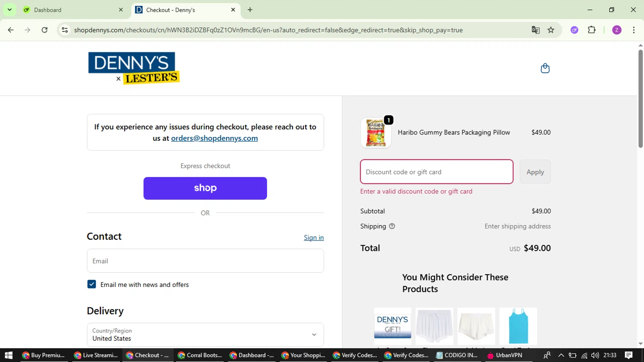Open the orders@shopdennys.com email link
644x362 pixels.
pos(214,138)
